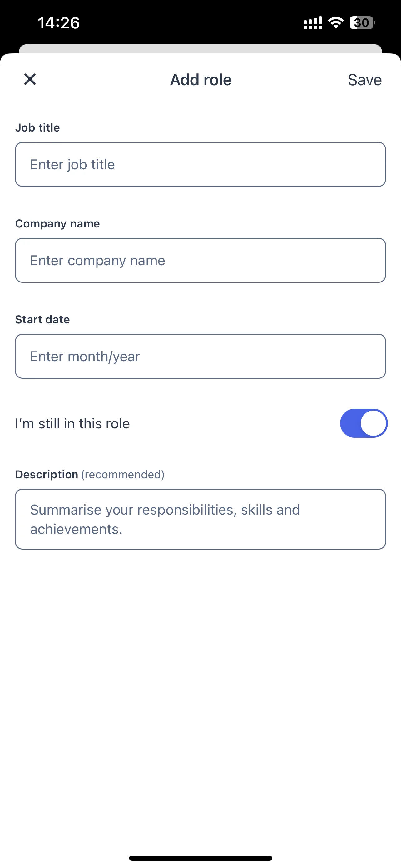Tap Save to store the role
This screenshot has height=868, width=401.
coord(365,80)
